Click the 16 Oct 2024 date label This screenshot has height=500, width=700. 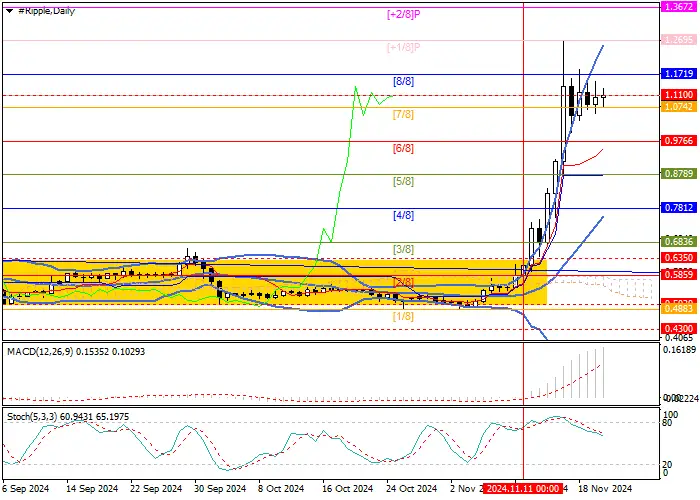click(x=347, y=489)
